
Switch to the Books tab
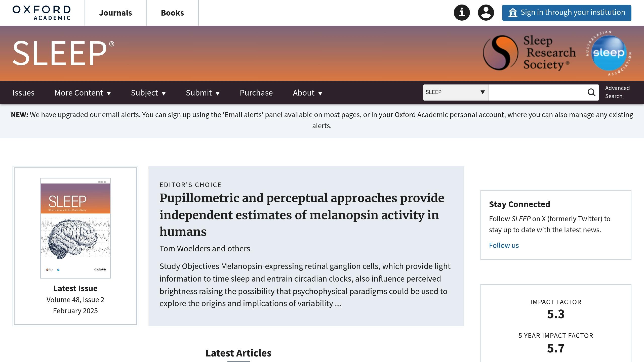coord(172,13)
